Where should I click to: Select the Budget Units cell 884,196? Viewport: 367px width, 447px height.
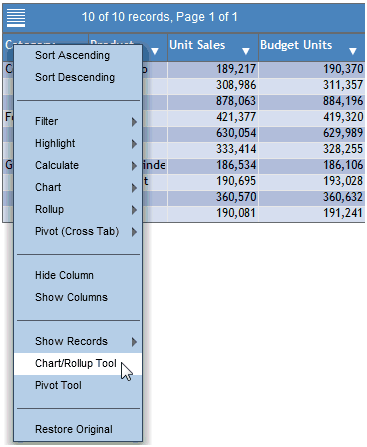312,101
